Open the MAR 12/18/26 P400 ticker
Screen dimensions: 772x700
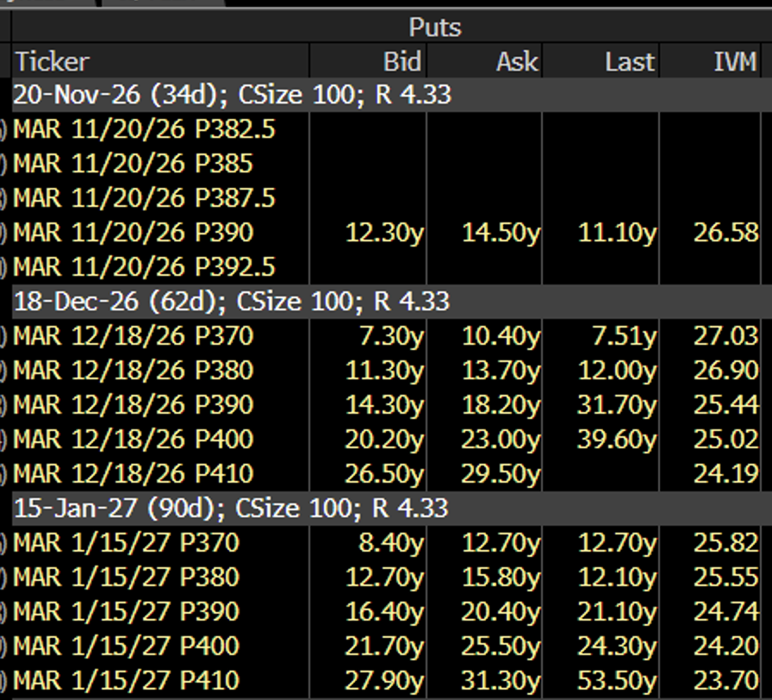(134, 440)
